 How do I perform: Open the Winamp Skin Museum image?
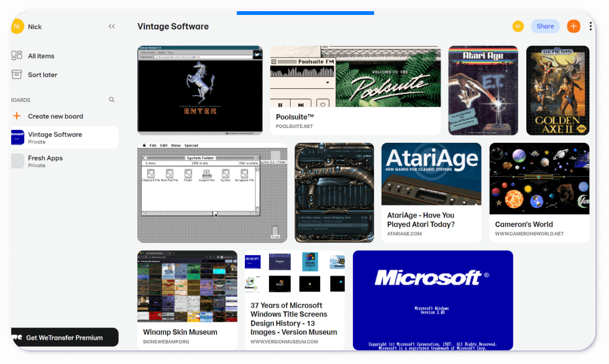(187, 286)
